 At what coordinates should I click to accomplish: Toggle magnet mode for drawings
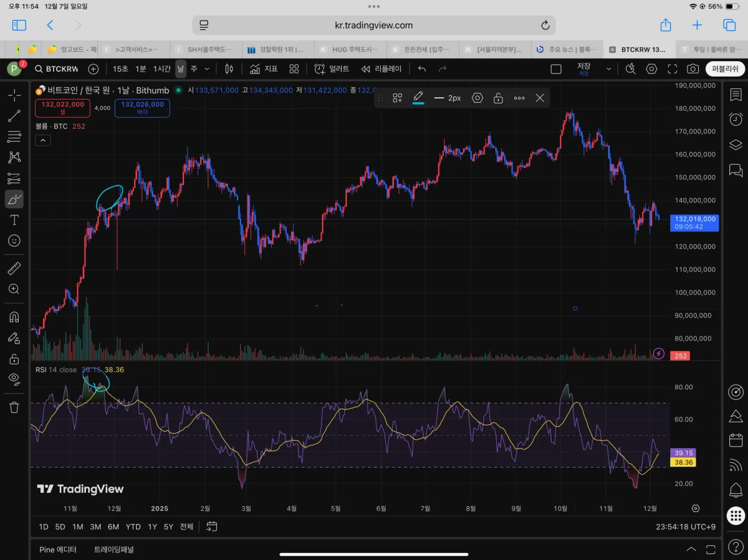tap(14, 316)
